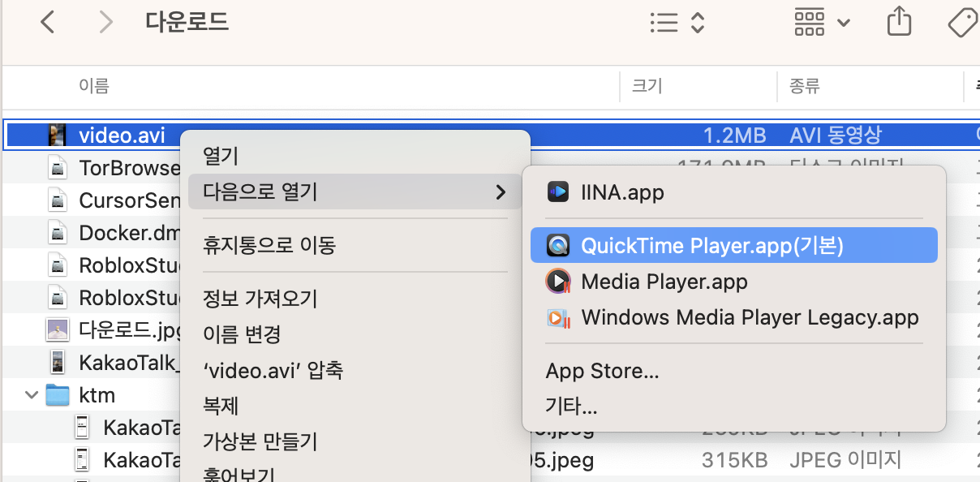Sort by the 크기 column header
The width and height of the screenshot is (980, 482).
coord(647,86)
